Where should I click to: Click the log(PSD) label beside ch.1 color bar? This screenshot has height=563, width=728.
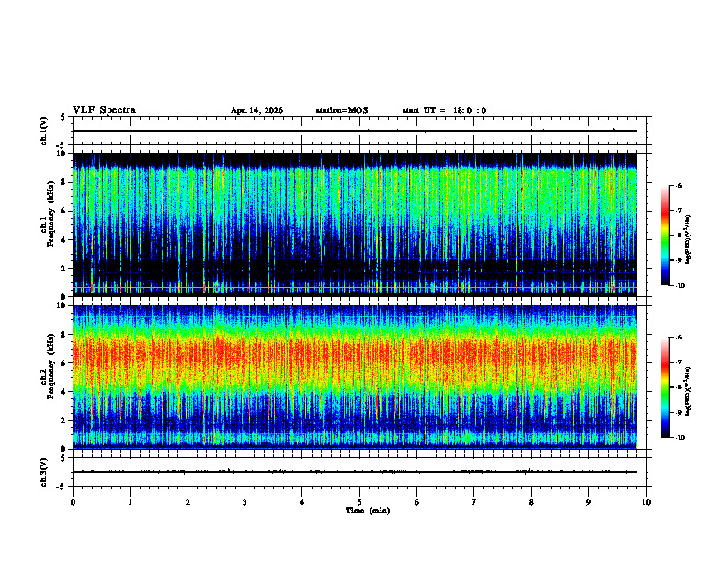tap(688, 240)
